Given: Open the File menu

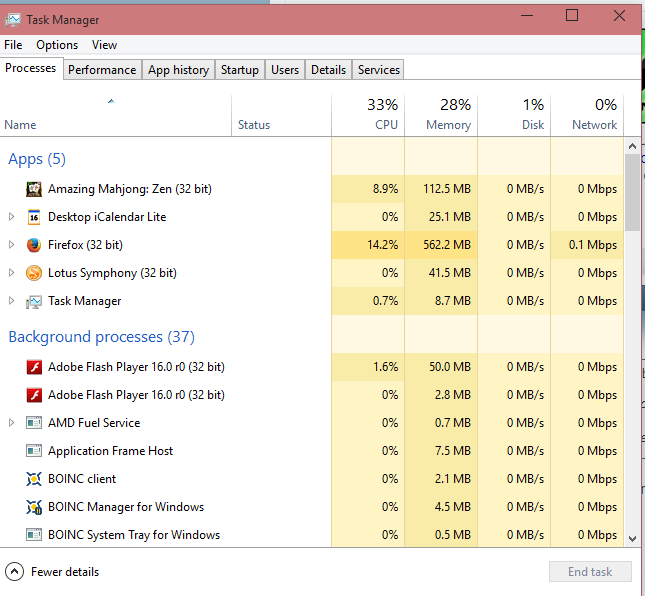Looking at the screenshot, I should [13, 45].
